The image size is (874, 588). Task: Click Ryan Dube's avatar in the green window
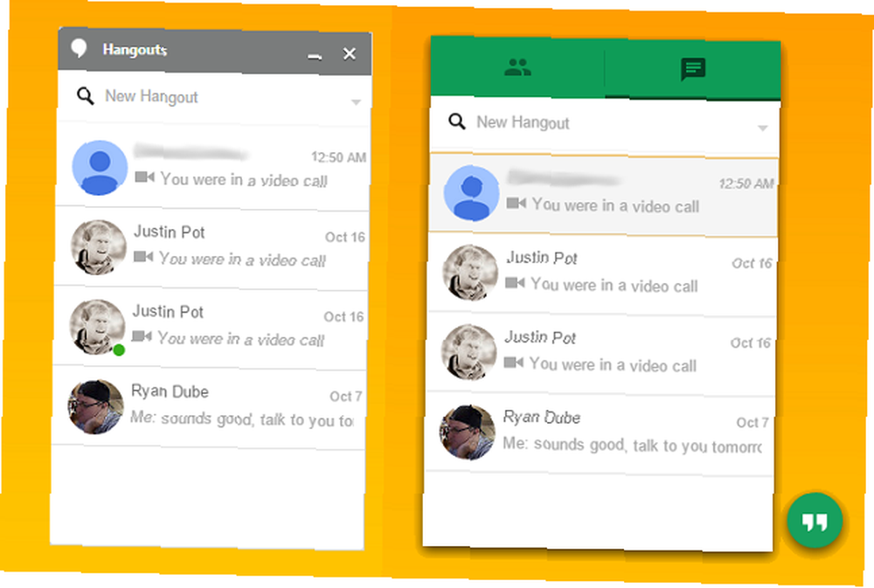click(x=467, y=432)
